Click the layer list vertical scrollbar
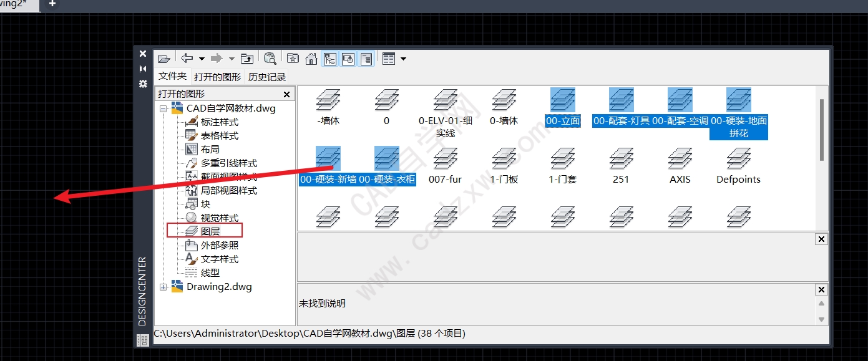This screenshot has width=868, height=361. pos(822,130)
